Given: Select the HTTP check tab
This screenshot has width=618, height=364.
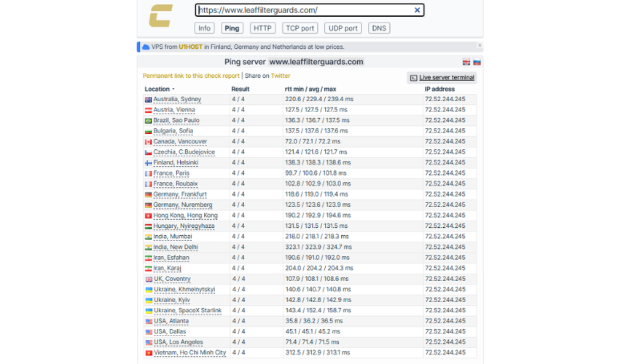Looking at the screenshot, I should coord(262,28).
